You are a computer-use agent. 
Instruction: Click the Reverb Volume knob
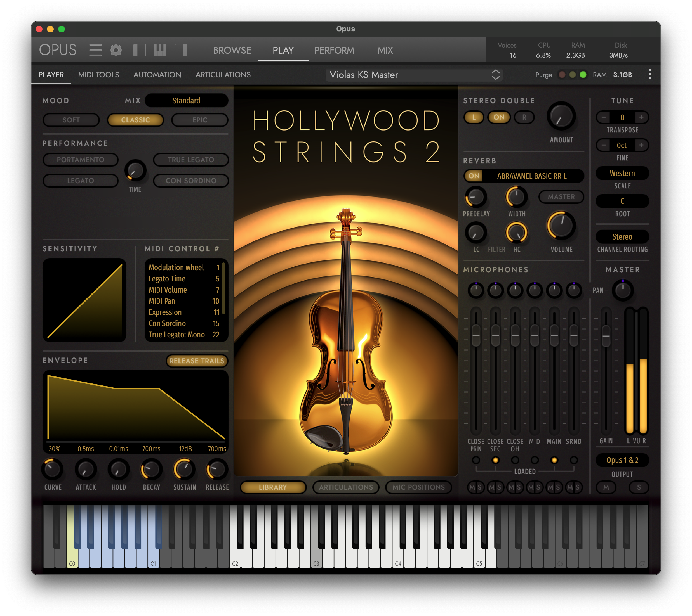(x=561, y=226)
